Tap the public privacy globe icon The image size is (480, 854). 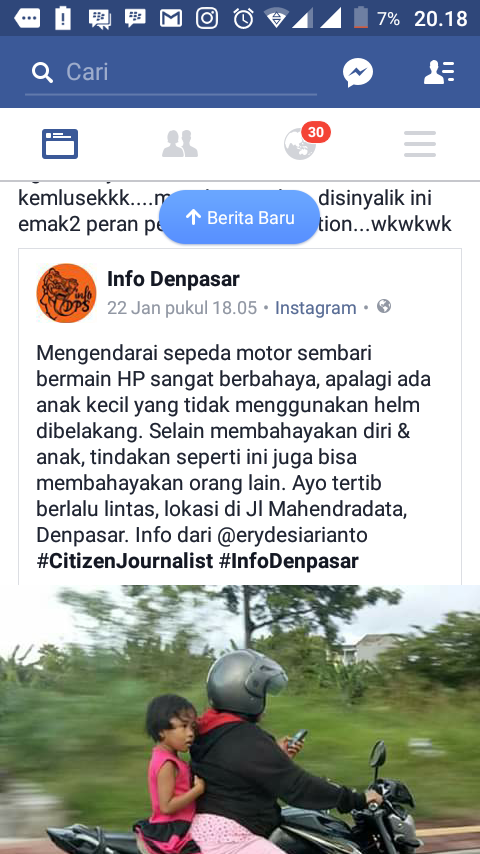pyautogui.click(x=384, y=307)
